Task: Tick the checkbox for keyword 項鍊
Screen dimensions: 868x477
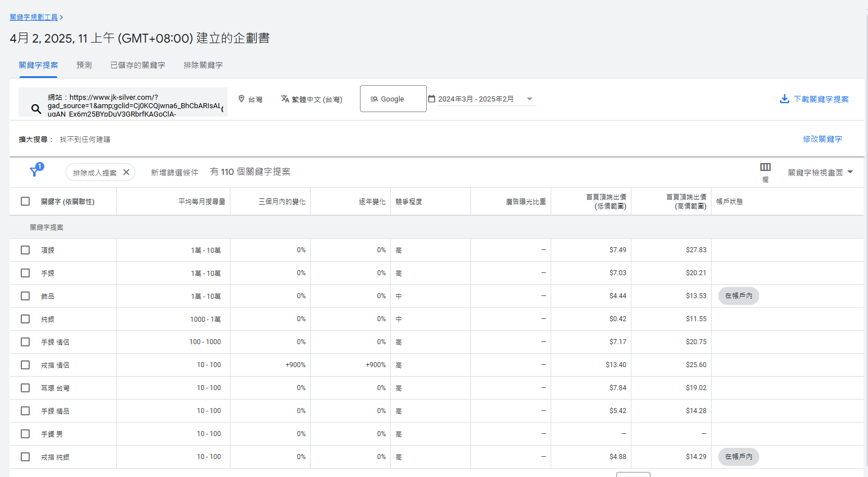Action: pyautogui.click(x=25, y=250)
